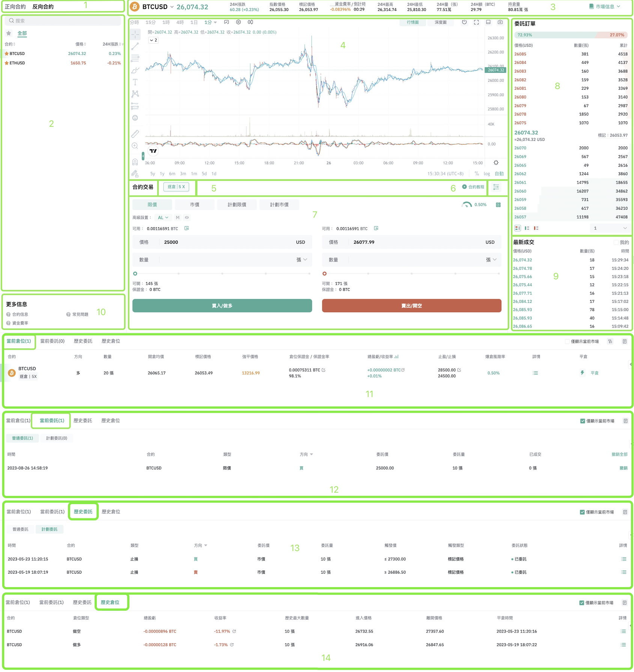Open position details list icon for BTCUSD long

tap(535, 373)
